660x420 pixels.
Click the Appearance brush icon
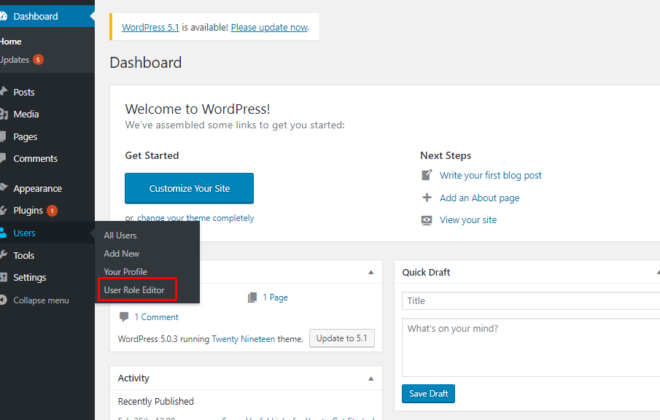[4, 188]
